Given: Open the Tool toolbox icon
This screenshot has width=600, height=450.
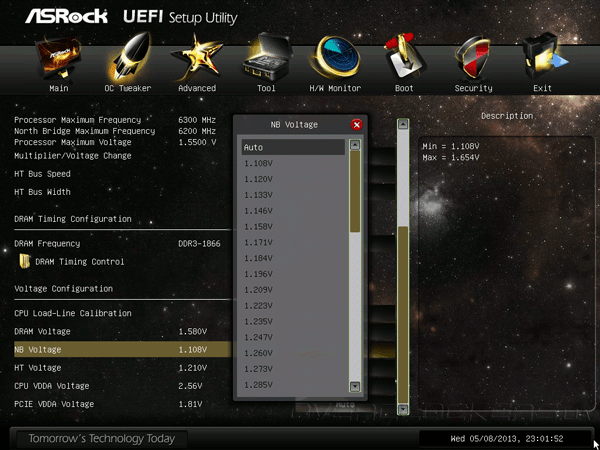Looking at the screenshot, I should [x=267, y=57].
